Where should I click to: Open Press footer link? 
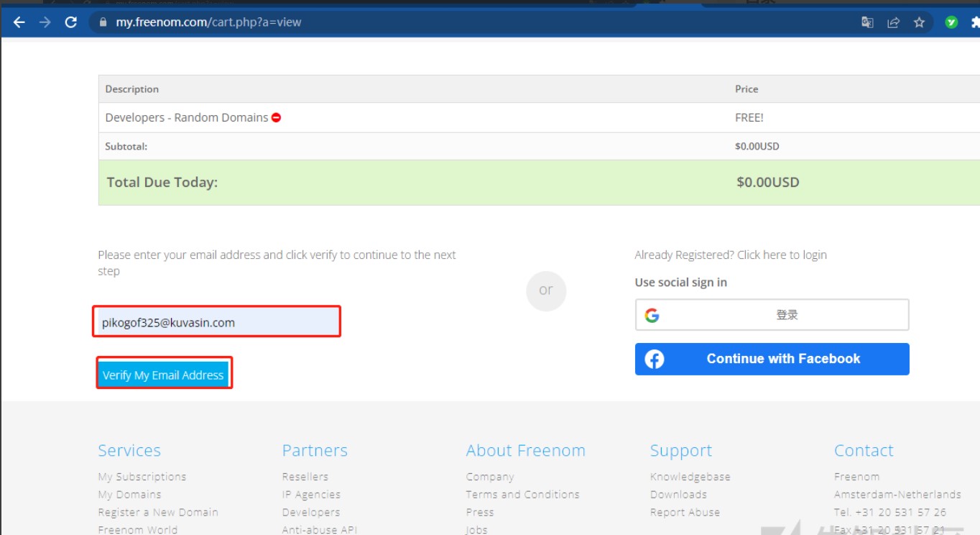480,513
